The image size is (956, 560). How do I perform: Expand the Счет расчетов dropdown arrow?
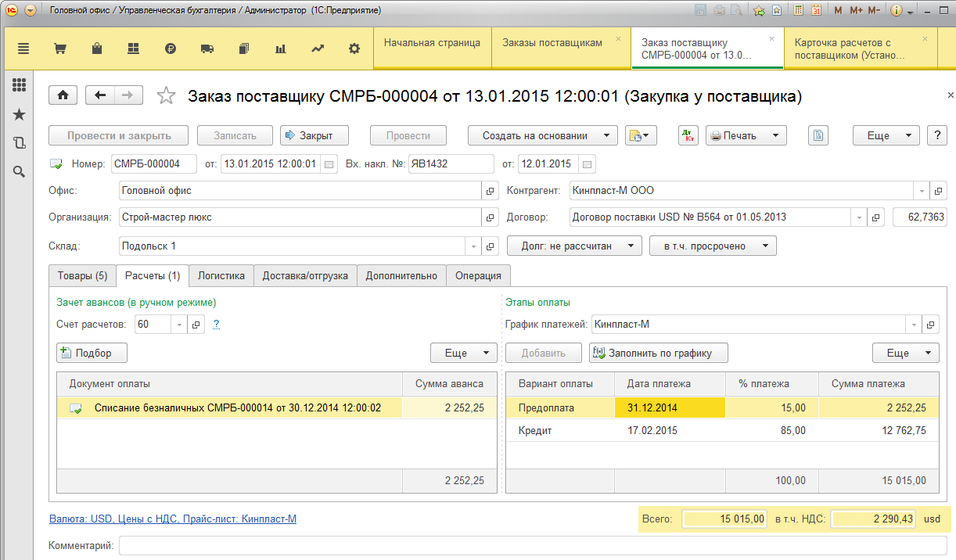[x=180, y=324]
